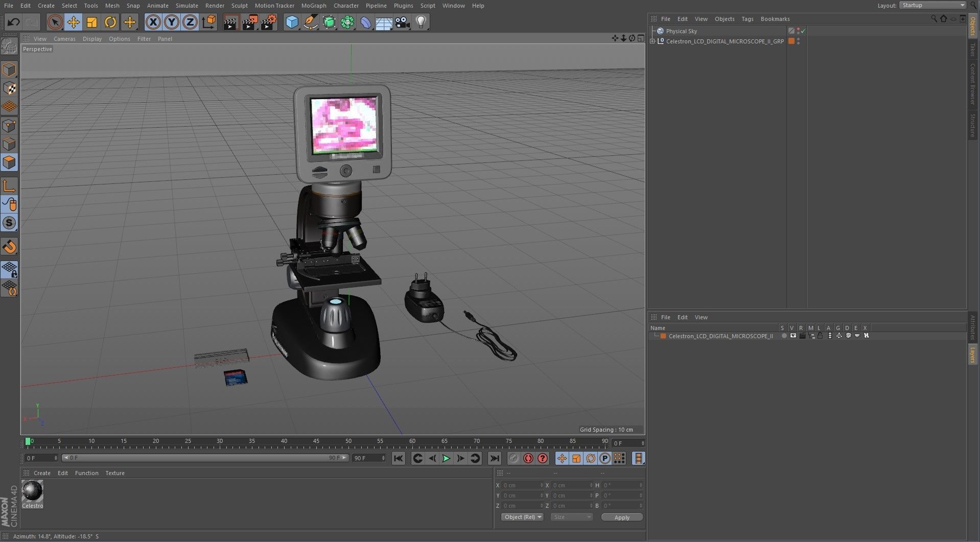Image resolution: width=980 pixels, height=542 pixels.
Task: Enable Edges mode
Action: tap(9, 144)
